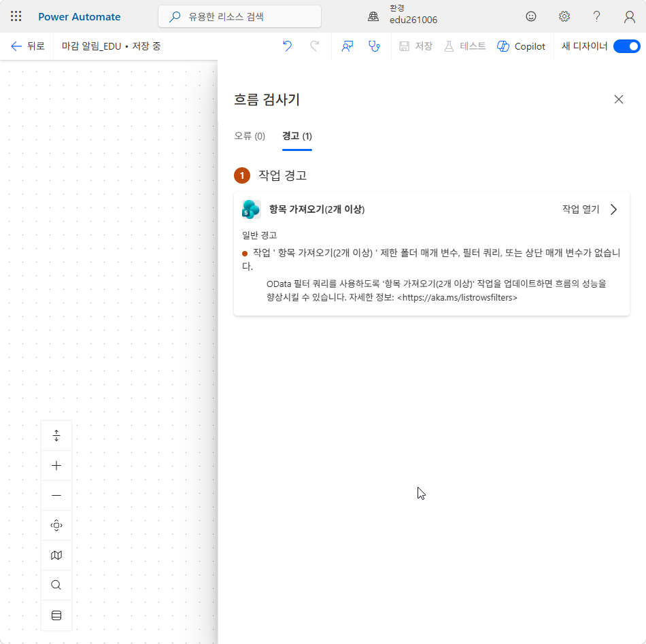Click the SharePoint icon on the warning card

pyautogui.click(x=252, y=209)
